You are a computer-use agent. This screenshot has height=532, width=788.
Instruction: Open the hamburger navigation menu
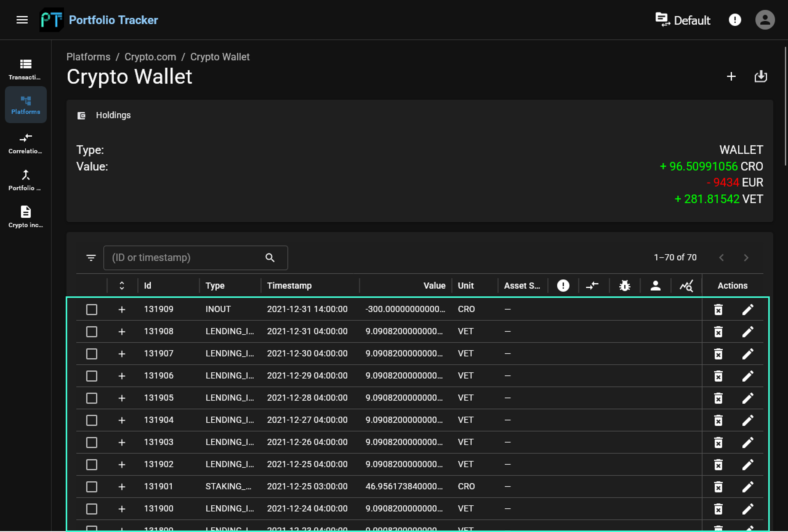coord(22,20)
